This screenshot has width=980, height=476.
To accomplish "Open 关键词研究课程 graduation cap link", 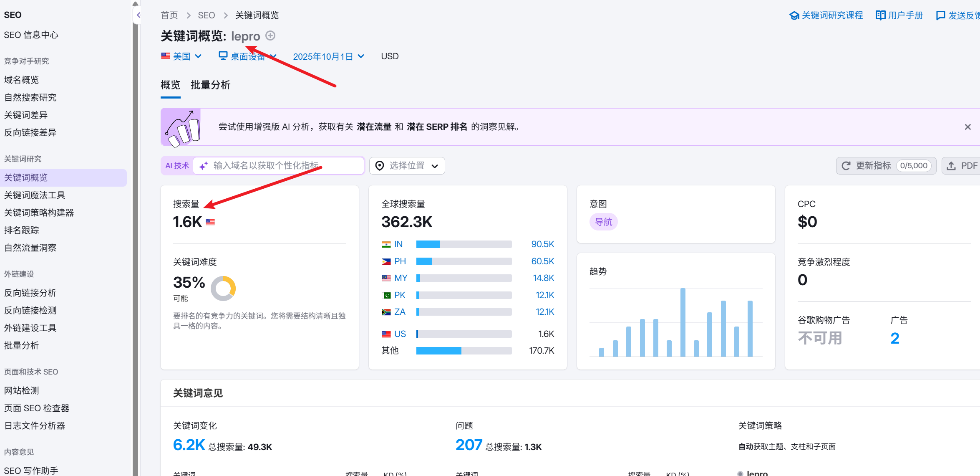I will click(x=794, y=15).
